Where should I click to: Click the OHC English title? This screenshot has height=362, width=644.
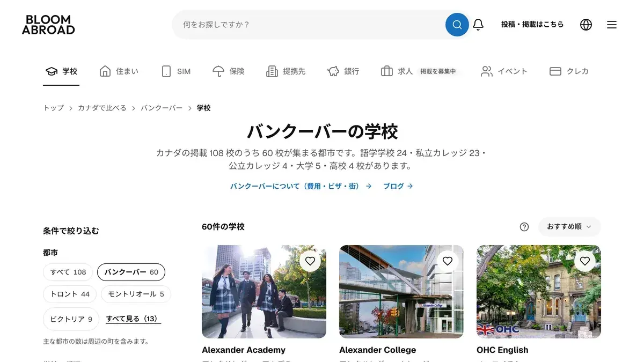pyautogui.click(x=502, y=350)
